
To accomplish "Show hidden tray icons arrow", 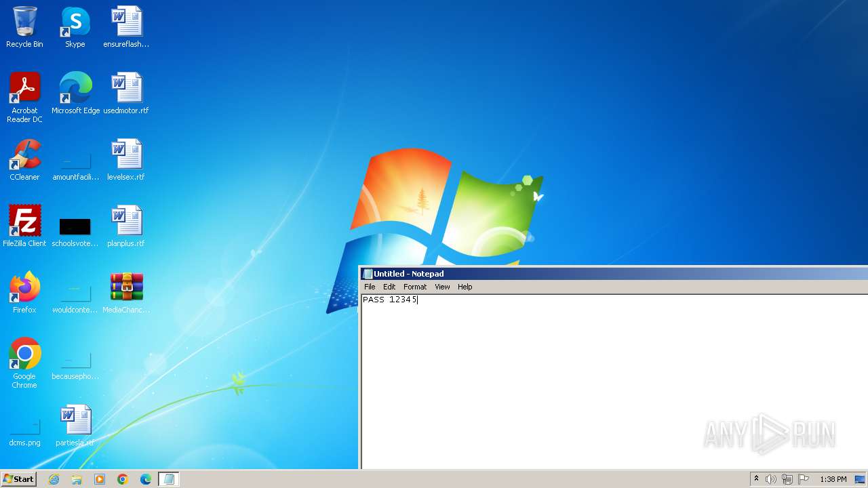I will click(757, 479).
